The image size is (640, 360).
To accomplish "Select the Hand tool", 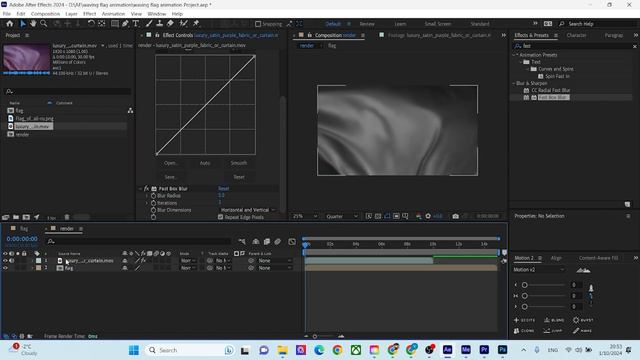I will [x=33, y=24].
